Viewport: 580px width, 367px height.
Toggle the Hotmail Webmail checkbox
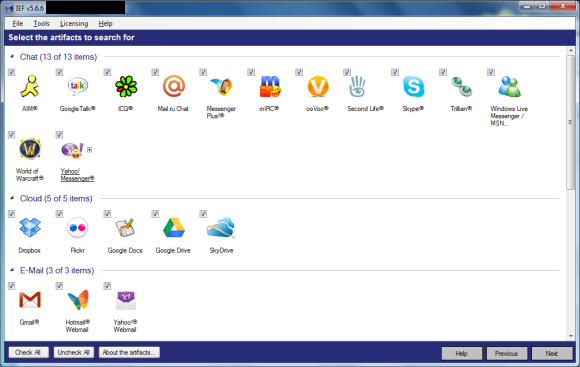tap(59, 286)
